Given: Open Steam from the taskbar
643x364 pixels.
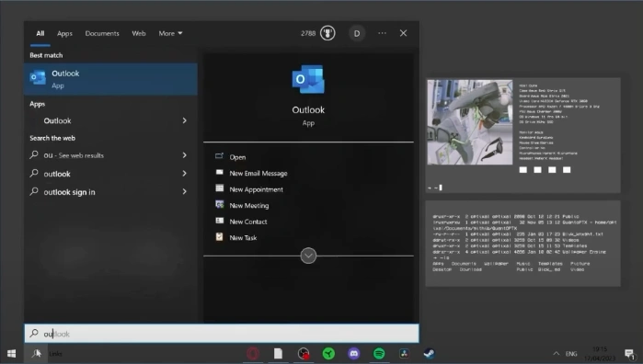Looking at the screenshot, I should (430, 353).
